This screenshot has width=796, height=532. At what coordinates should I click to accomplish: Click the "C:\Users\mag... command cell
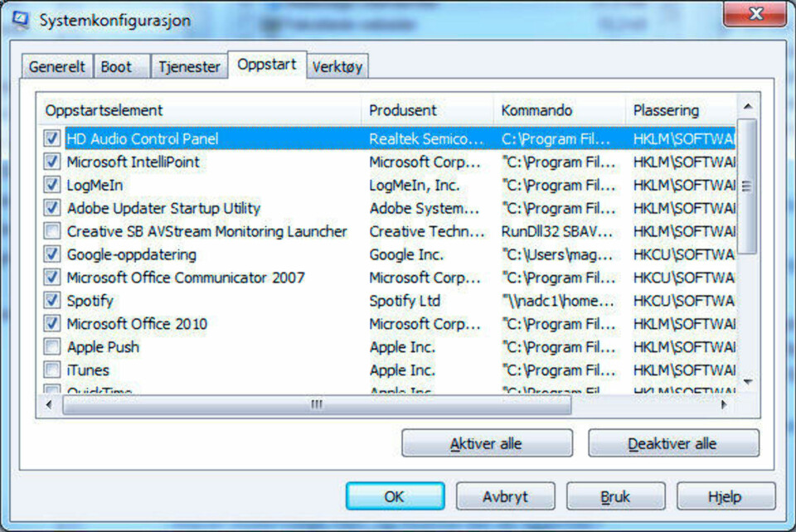pyautogui.click(x=557, y=254)
